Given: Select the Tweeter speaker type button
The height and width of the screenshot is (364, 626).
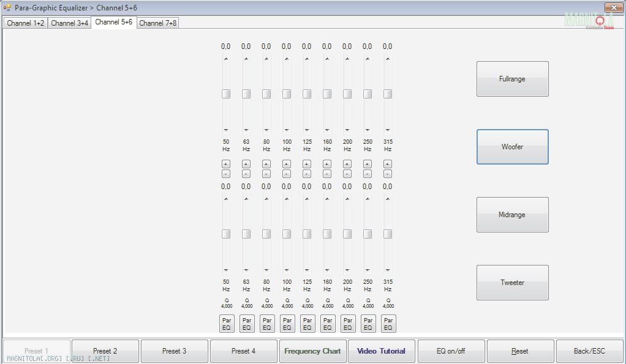Looking at the screenshot, I should point(512,282).
